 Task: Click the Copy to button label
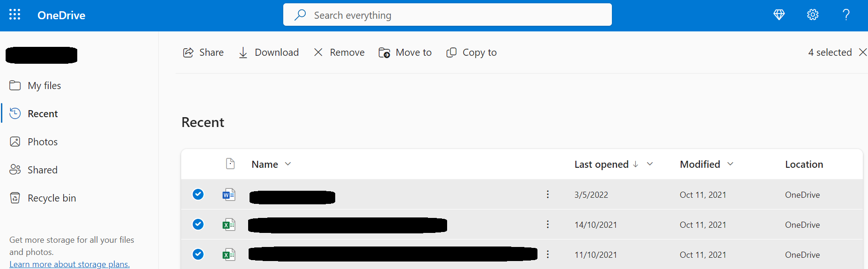pyautogui.click(x=479, y=52)
